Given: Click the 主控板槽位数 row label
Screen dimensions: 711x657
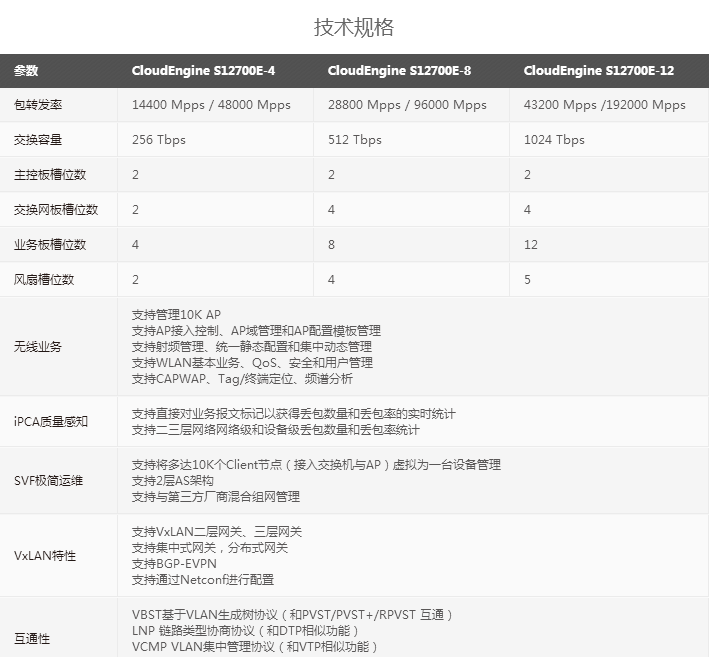Looking at the screenshot, I should click(x=50, y=175).
